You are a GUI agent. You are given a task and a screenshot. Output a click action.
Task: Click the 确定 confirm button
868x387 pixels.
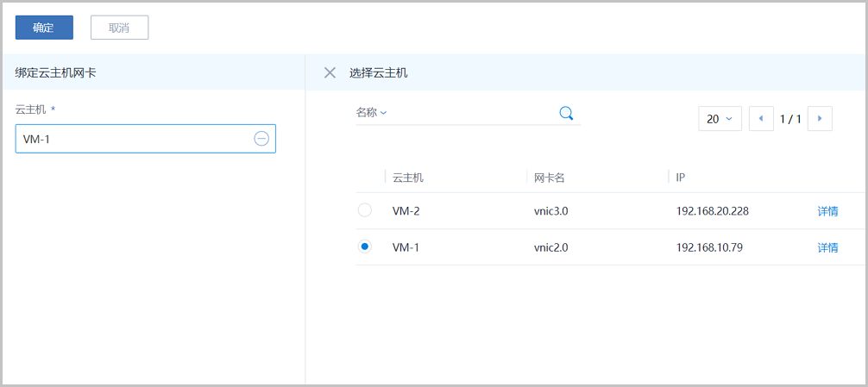coord(44,28)
